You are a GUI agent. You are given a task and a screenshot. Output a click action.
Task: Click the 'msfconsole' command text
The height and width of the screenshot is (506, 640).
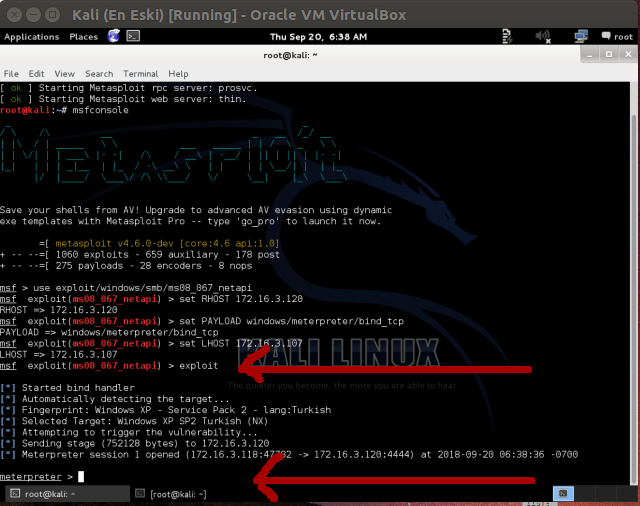tap(100, 110)
